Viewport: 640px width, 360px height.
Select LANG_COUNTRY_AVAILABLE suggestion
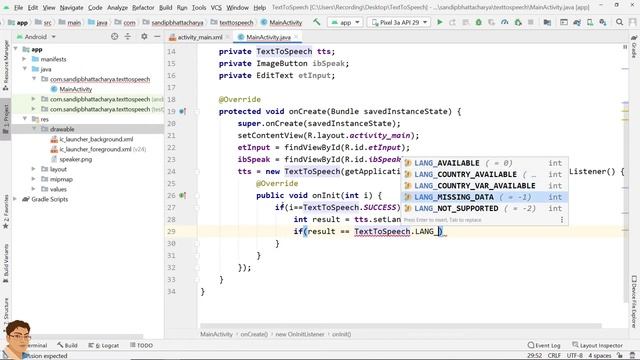(x=484, y=174)
